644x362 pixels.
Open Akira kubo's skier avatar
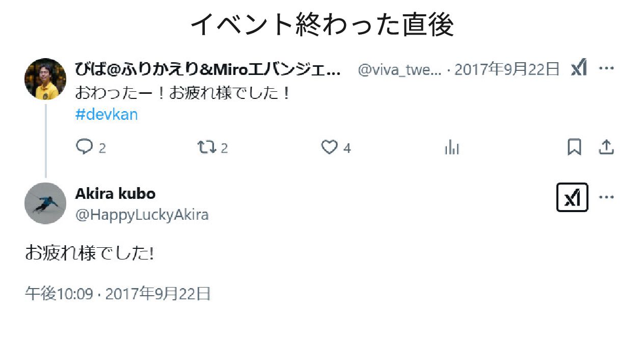45,203
